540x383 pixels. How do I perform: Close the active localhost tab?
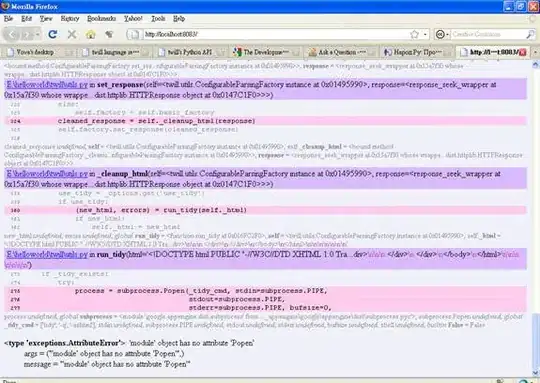522,52
